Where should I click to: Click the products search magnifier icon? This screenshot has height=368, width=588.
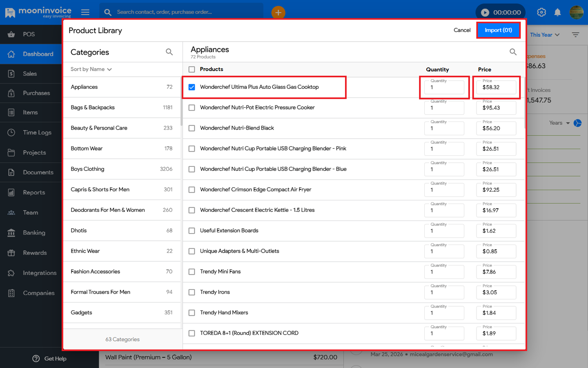[513, 52]
